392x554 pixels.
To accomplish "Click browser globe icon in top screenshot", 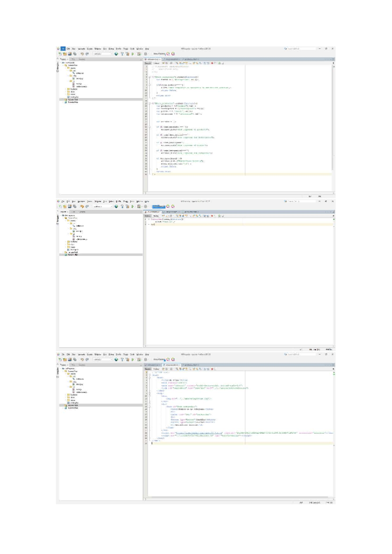I will pos(116,54).
